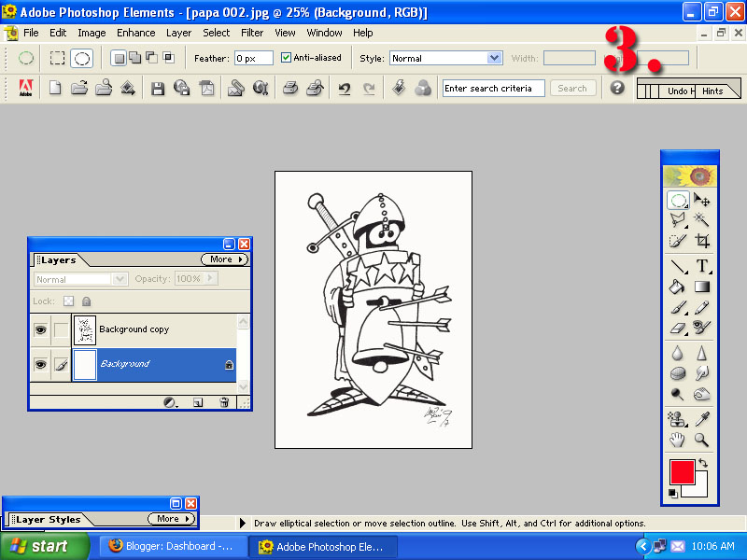Switch to Rectangular Marquee in options bar
The image size is (747, 560).
(x=57, y=58)
